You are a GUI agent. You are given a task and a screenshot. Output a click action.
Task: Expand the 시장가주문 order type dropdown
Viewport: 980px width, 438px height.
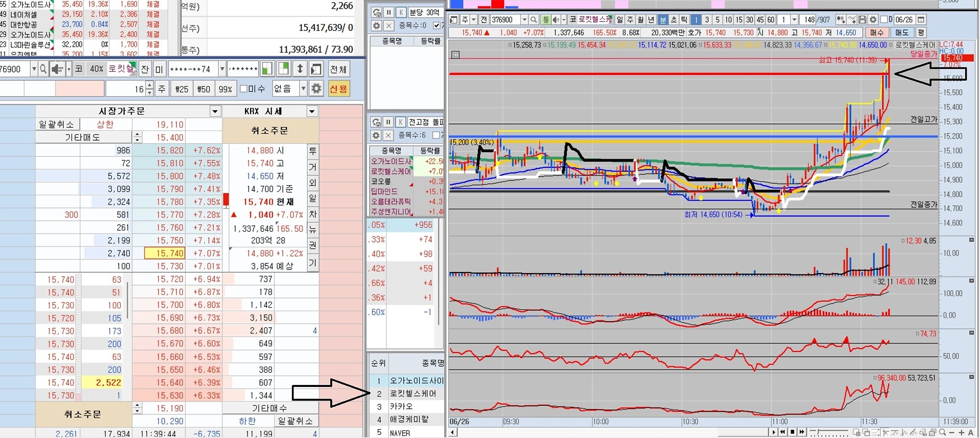(215, 111)
